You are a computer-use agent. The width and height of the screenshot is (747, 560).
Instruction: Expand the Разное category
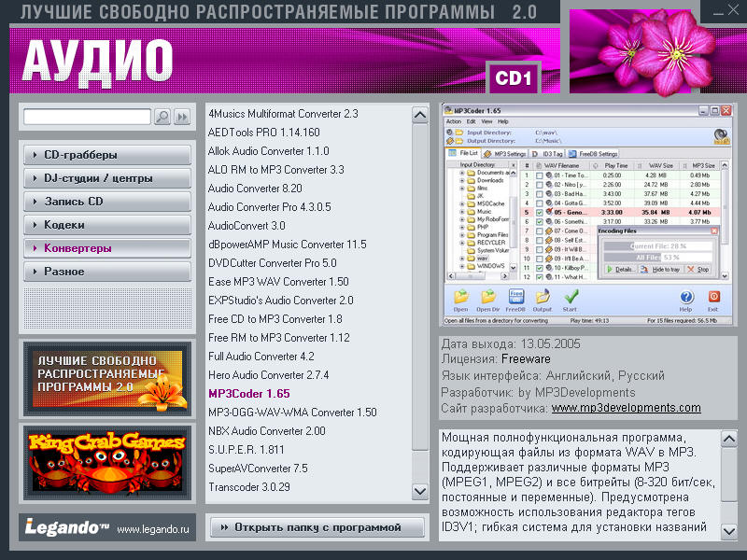coord(107,272)
